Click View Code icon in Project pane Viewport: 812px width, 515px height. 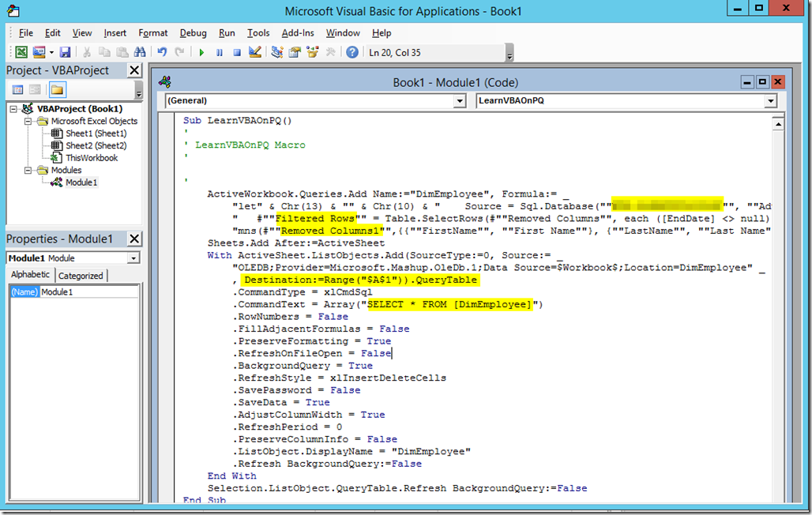point(18,90)
